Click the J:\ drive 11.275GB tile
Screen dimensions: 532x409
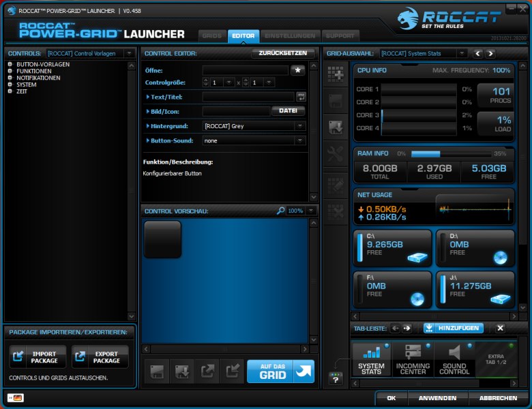coord(475,290)
